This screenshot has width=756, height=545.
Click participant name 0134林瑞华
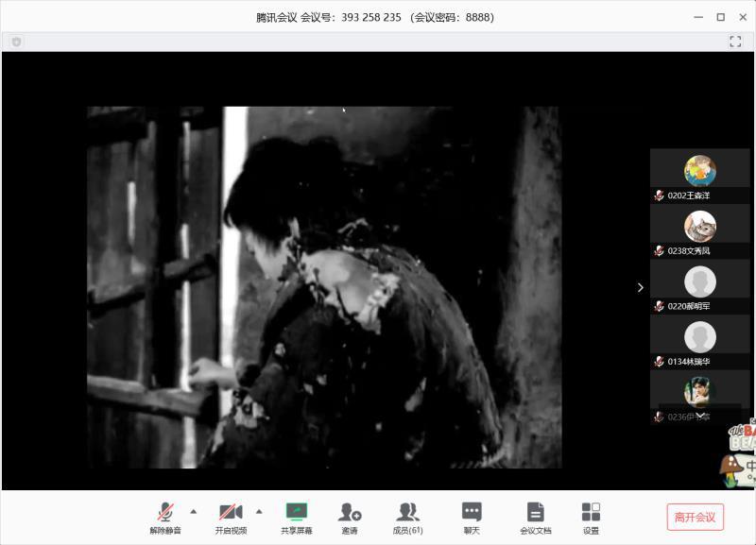coord(689,362)
